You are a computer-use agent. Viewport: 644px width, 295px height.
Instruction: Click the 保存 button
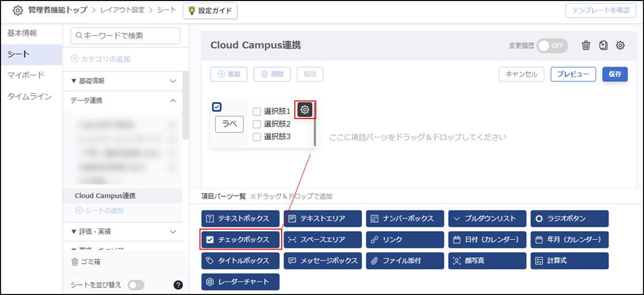coord(615,74)
